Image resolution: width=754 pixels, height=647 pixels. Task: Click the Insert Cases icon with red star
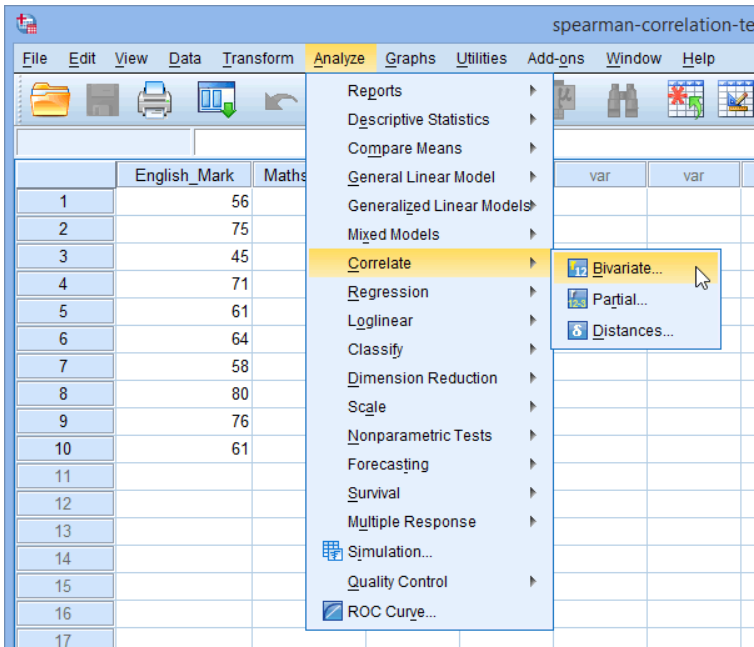coord(686,100)
